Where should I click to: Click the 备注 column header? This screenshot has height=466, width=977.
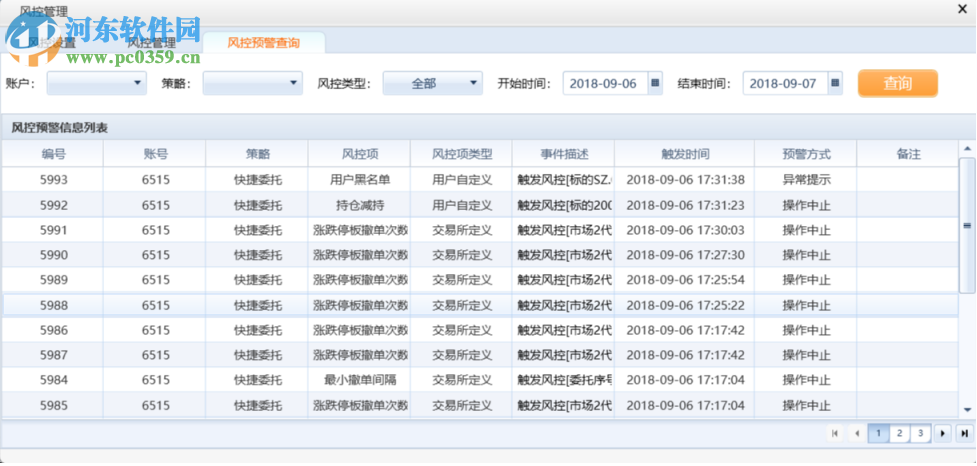pyautogui.click(x=908, y=154)
